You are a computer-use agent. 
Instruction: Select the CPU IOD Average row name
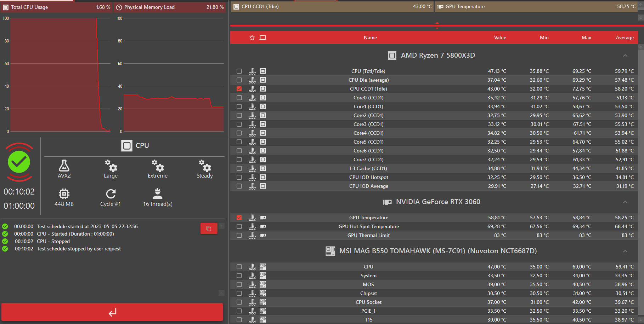pos(369,186)
